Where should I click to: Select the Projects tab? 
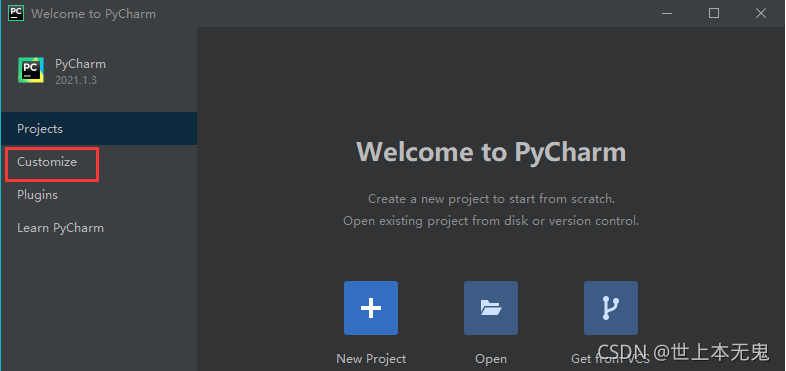[x=99, y=129]
